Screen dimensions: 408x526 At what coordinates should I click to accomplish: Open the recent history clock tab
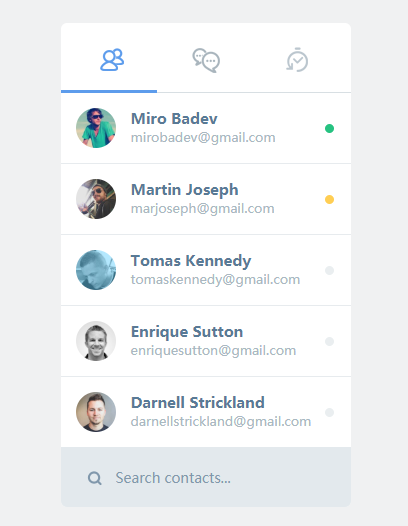tap(297, 60)
